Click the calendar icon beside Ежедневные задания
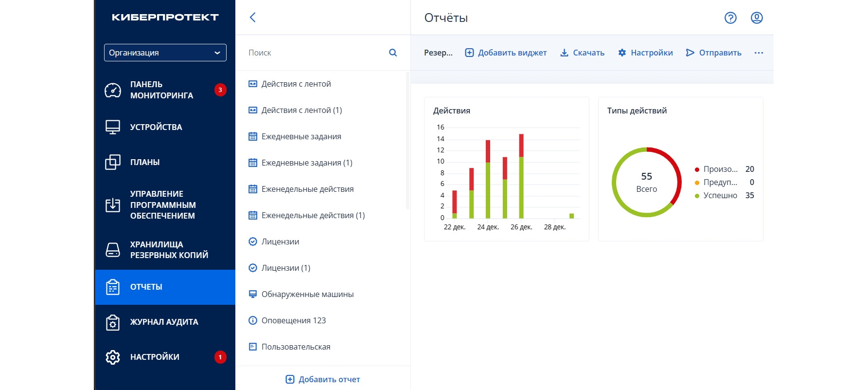 [253, 136]
